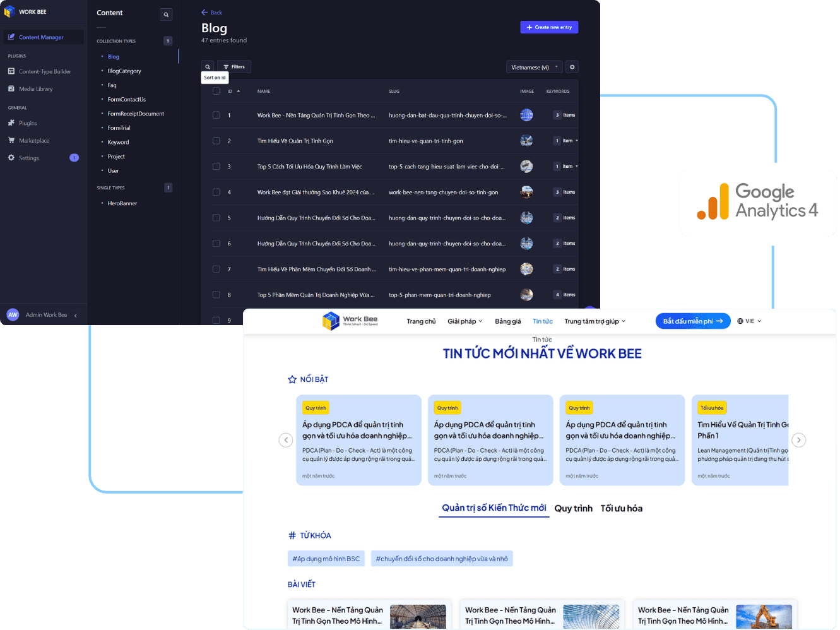Expand the Giải pháp navigation menu
840x630 pixels.
(464, 321)
